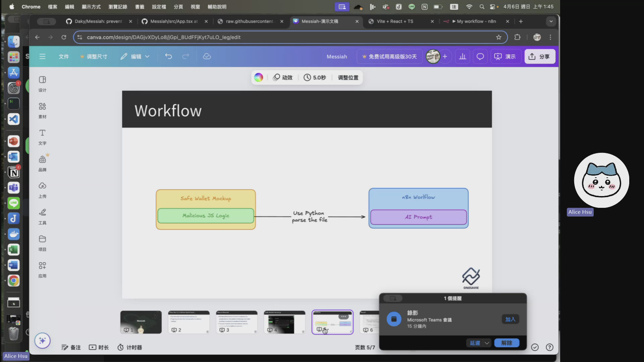Open Chrome three-dot menu
This screenshot has height=362, width=644.
(x=550, y=37)
